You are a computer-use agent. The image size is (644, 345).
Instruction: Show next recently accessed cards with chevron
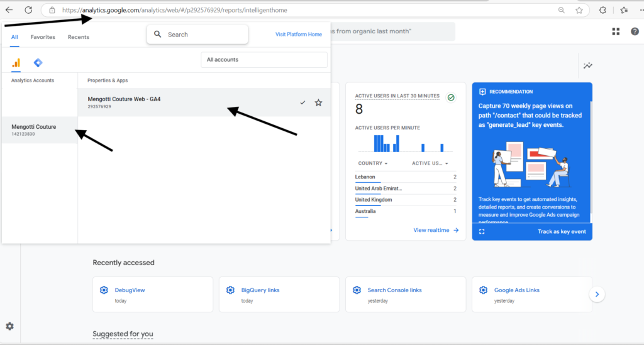click(597, 294)
